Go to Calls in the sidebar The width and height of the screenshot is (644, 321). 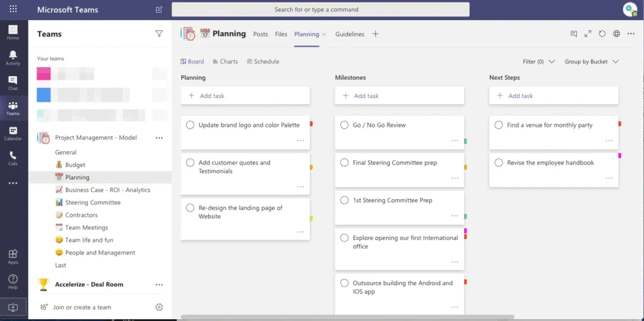(13, 158)
